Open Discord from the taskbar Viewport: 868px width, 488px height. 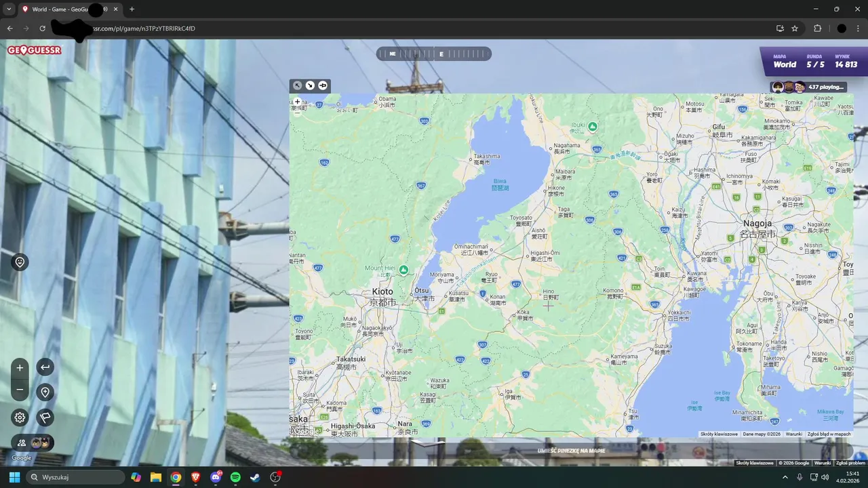(216, 477)
